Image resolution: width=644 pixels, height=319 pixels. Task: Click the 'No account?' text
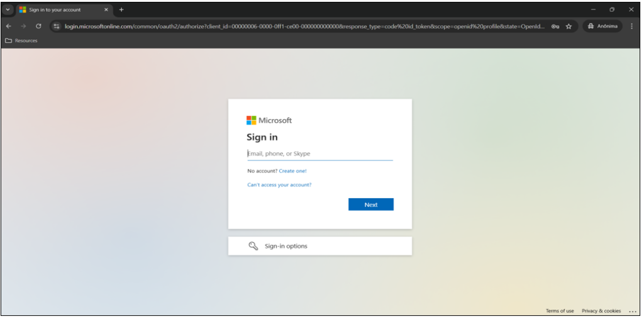pyautogui.click(x=262, y=171)
